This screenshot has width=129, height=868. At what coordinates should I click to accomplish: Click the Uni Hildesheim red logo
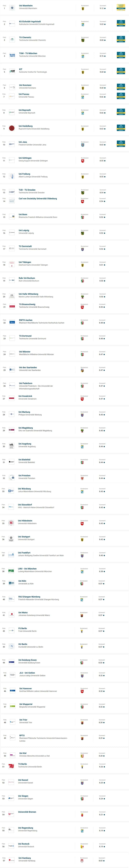tap(11, 523)
